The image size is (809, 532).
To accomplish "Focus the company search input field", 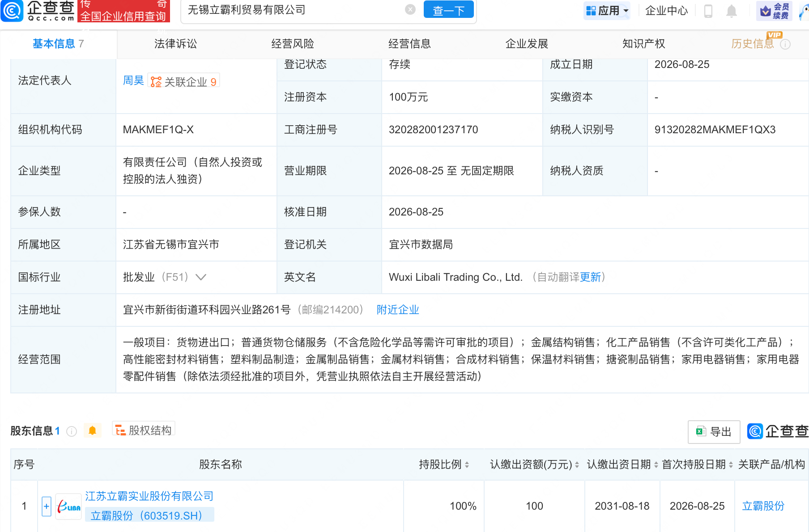I will [x=295, y=10].
